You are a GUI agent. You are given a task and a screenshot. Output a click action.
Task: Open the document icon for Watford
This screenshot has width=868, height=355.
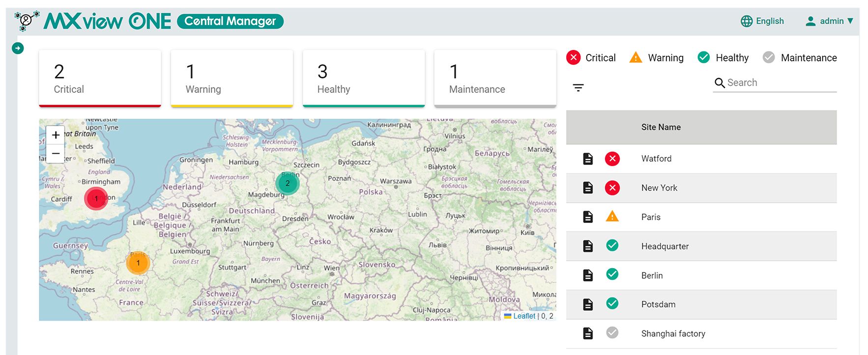pos(588,159)
